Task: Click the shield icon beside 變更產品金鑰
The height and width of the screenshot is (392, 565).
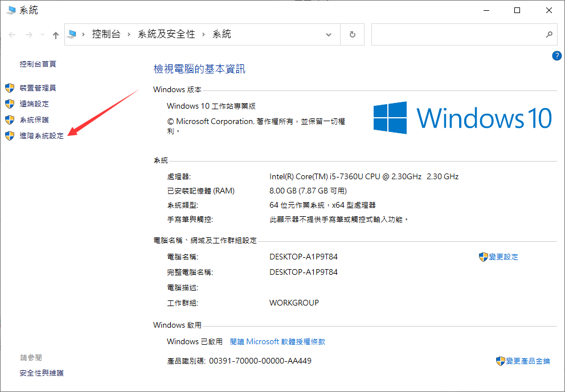Action: click(x=500, y=361)
